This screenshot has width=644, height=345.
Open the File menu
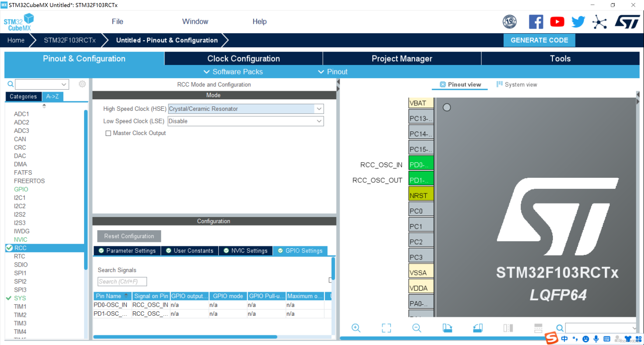[x=117, y=22]
